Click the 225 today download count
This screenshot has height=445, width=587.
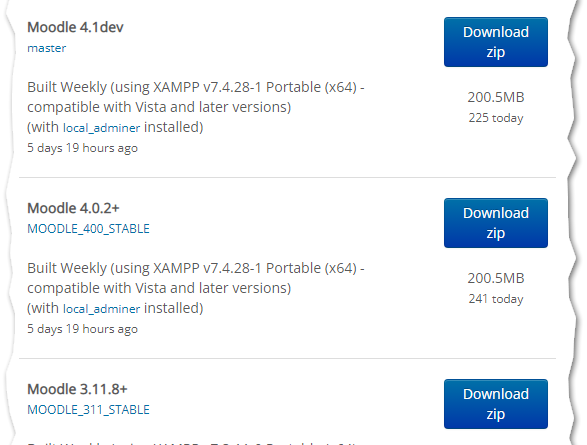pyautogui.click(x=496, y=118)
